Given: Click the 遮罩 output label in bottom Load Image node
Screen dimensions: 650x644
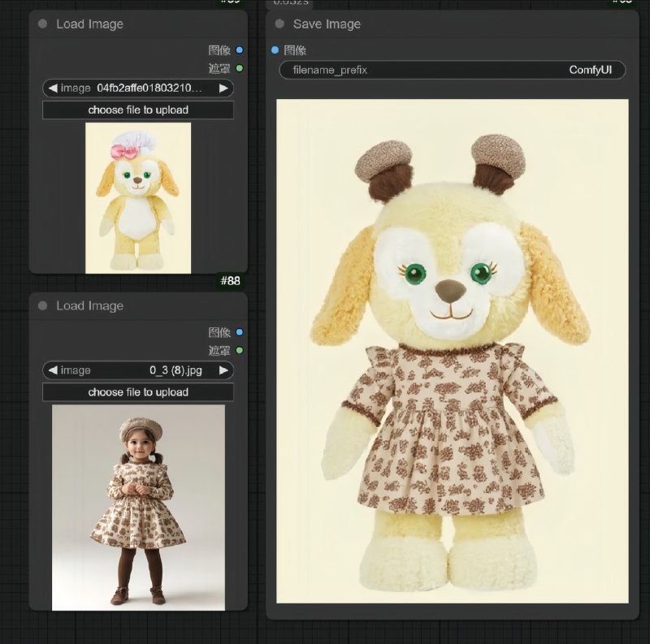Looking at the screenshot, I should [219, 351].
